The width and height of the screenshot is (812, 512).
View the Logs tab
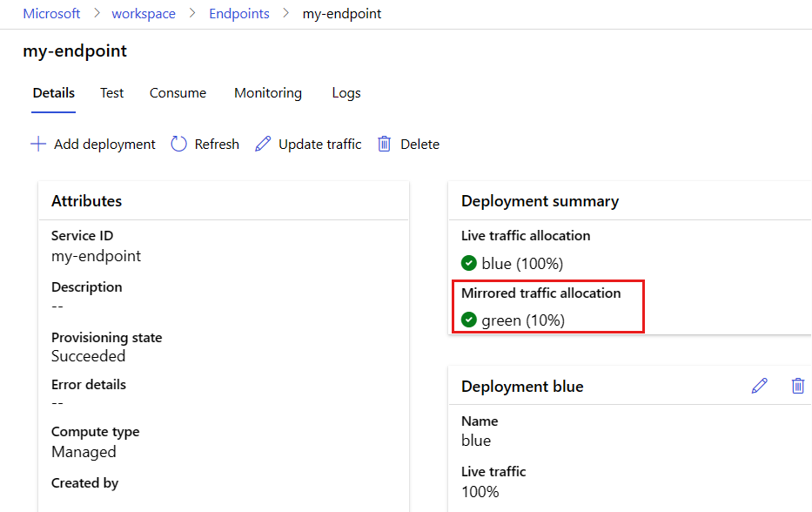pyautogui.click(x=346, y=93)
